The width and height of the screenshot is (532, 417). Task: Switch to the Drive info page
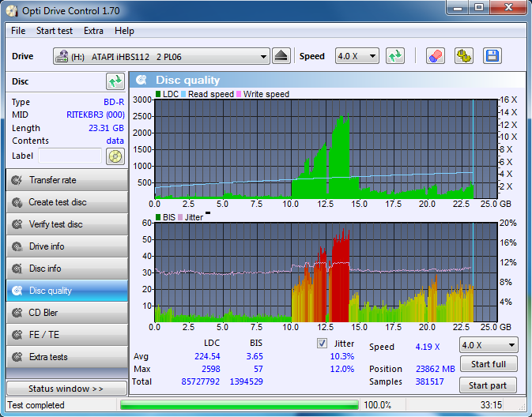pyautogui.click(x=67, y=246)
